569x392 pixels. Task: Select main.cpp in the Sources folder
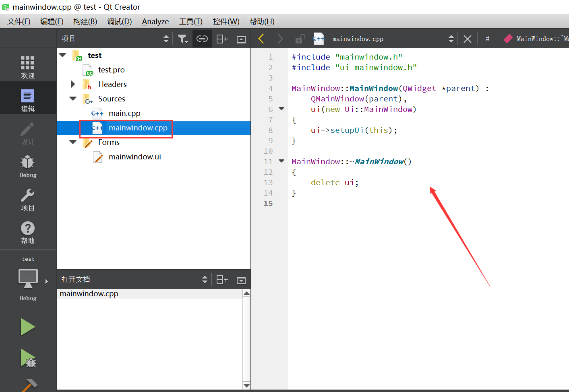[x=124, y=113]
